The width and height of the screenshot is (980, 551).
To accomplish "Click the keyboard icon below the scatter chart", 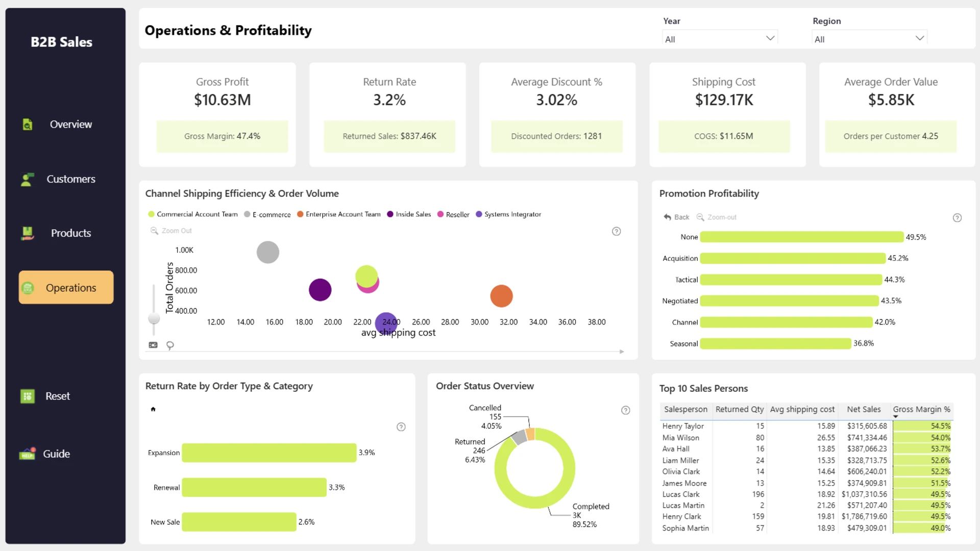I will pyautogui.click(x=153, y=345).
